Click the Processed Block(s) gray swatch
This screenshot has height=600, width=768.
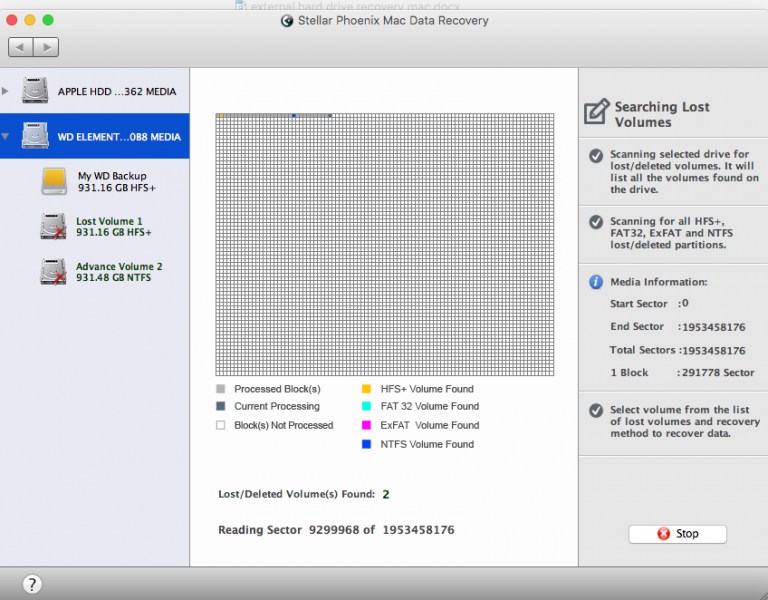point(220,389)
